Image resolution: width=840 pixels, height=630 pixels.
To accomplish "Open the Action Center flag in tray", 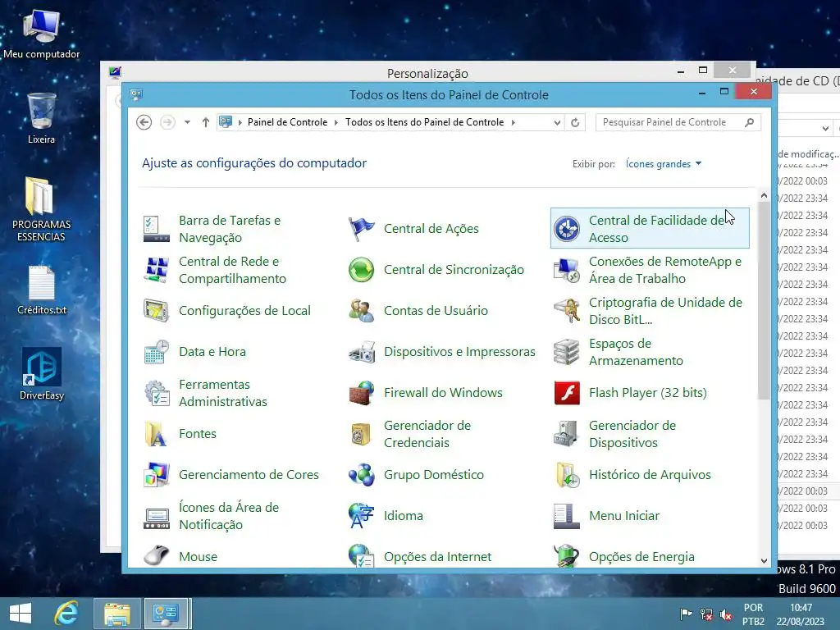I will click(686, 614).
